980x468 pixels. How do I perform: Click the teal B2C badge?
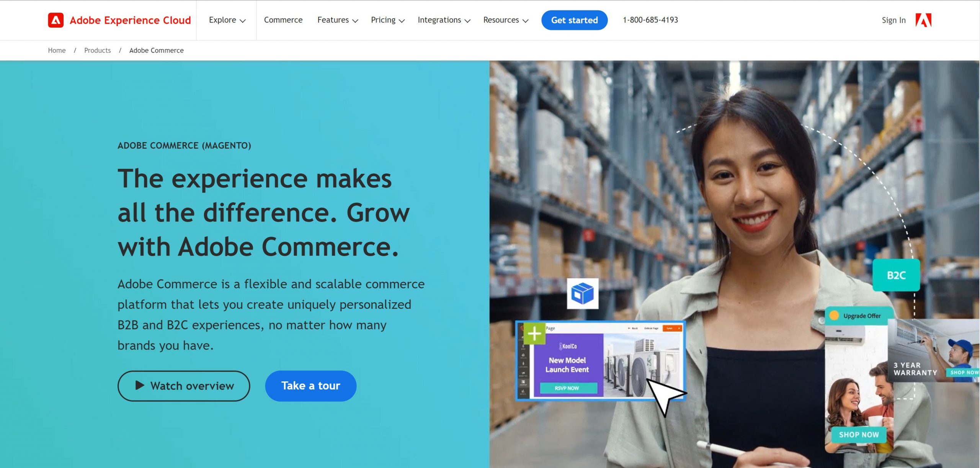(x=896, y=275)
